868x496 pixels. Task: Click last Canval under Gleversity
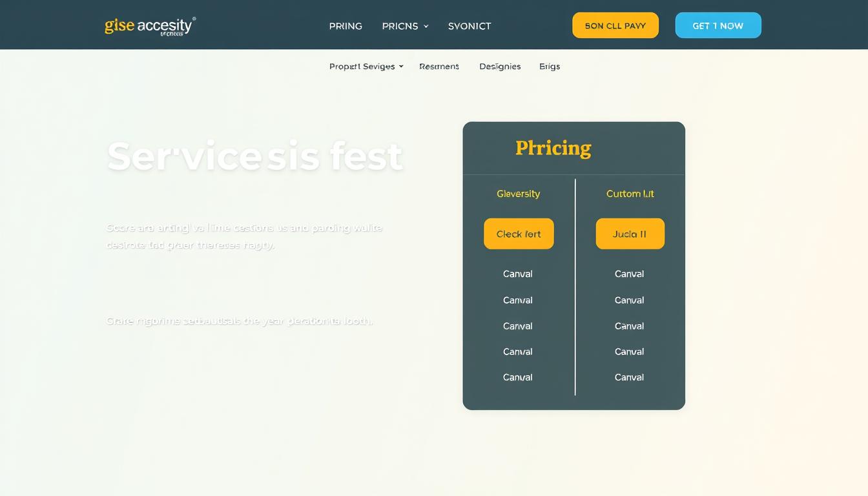pyautogui.click(x=518, y=377)
